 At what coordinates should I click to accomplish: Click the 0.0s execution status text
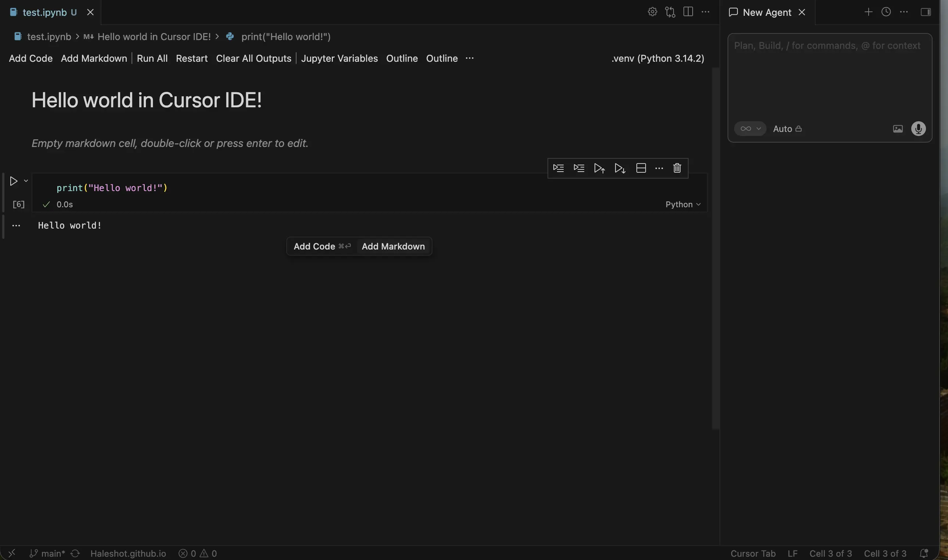click(65, 204)
